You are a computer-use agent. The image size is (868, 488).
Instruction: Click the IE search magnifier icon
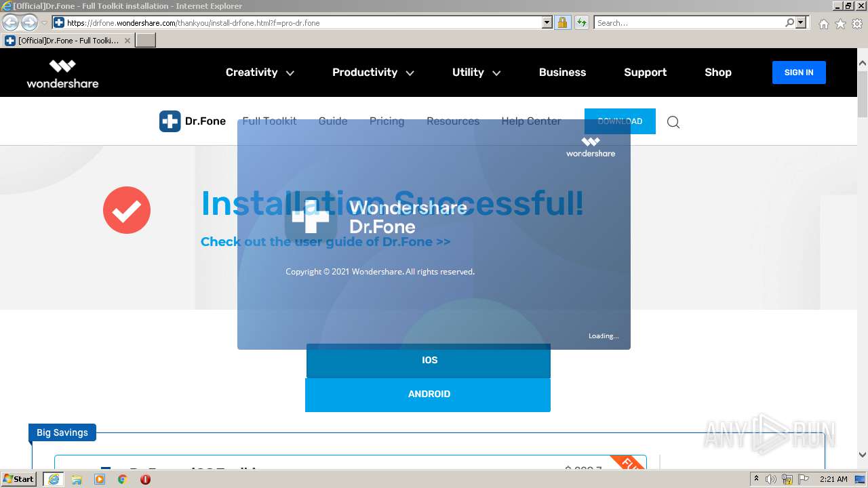(x=789, y=22)
